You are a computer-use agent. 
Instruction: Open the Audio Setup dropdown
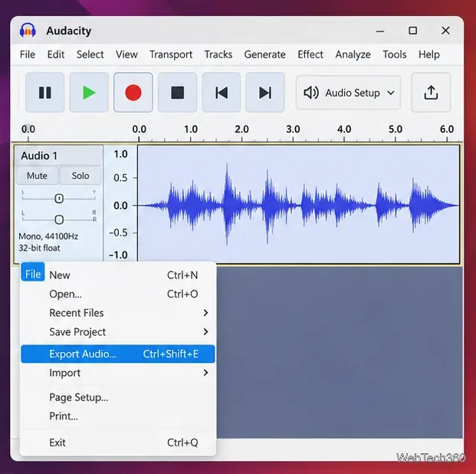click(348, 92)
